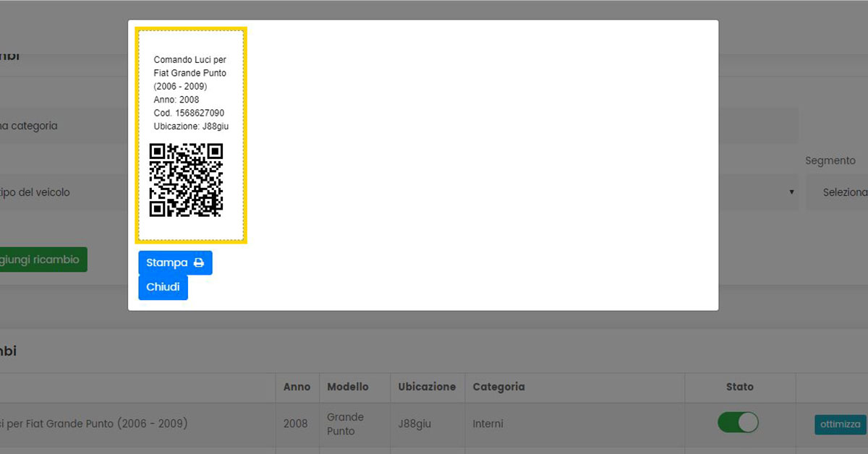Click the Stato column header

(x=739, y=387)
